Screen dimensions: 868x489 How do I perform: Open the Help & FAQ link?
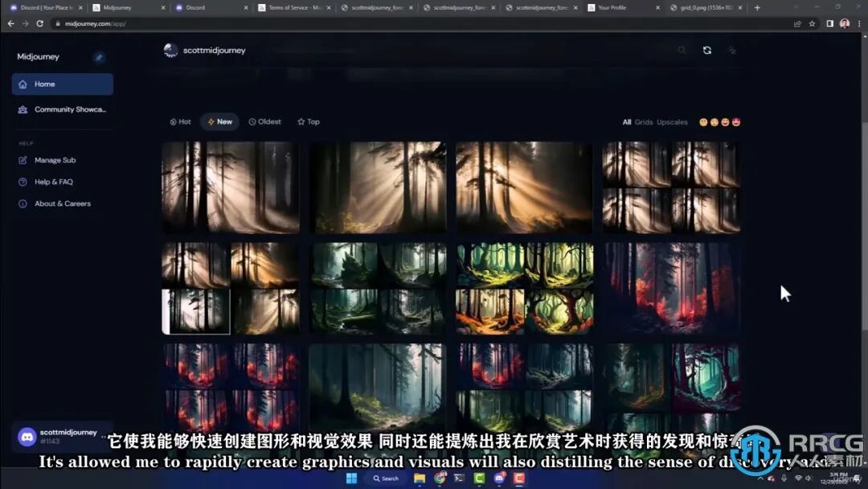coord(54,182)
